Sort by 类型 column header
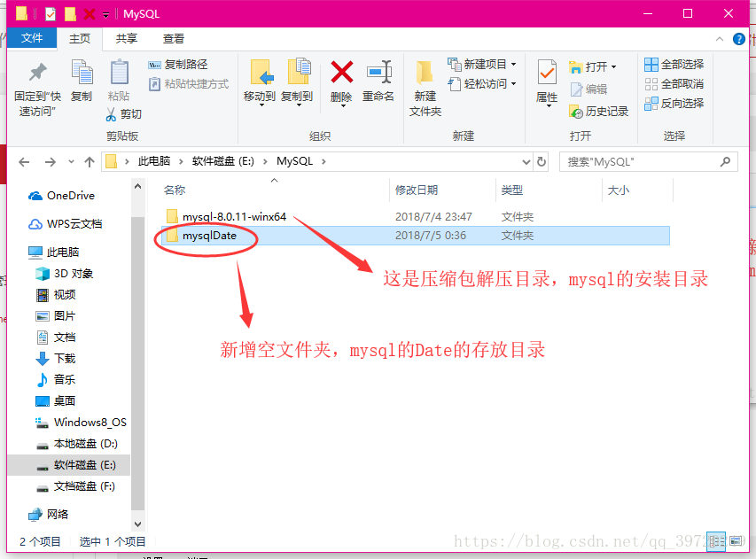 (512, 190)
